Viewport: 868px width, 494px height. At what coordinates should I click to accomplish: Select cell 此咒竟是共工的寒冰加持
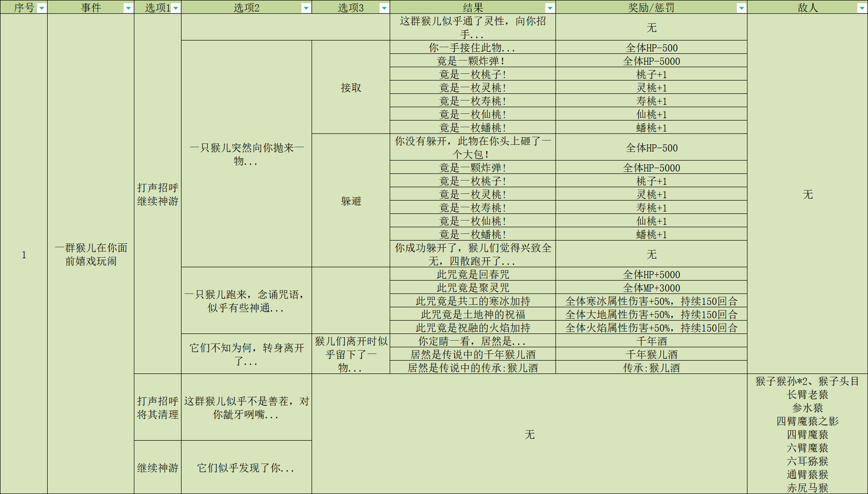[473, 301]
